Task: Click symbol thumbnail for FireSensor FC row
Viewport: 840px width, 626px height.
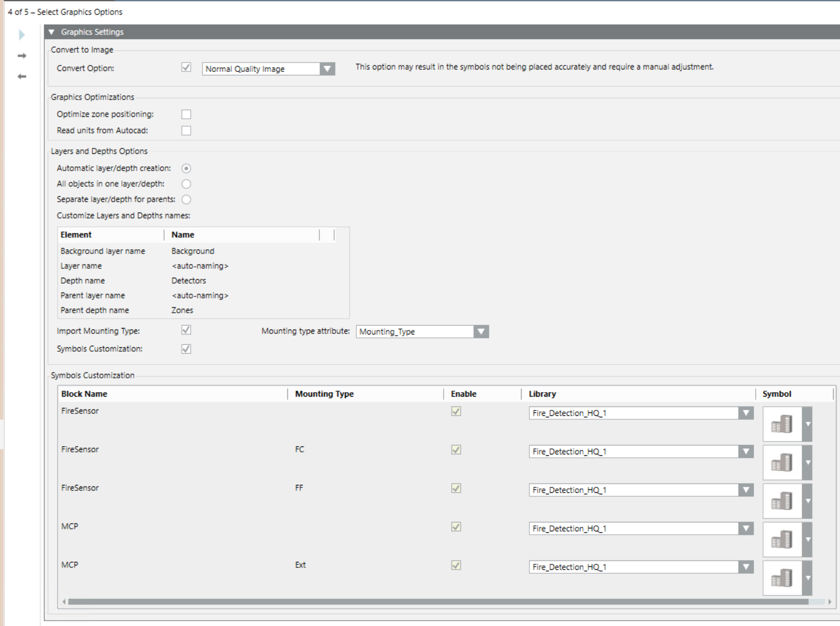Action: [782, 462]
